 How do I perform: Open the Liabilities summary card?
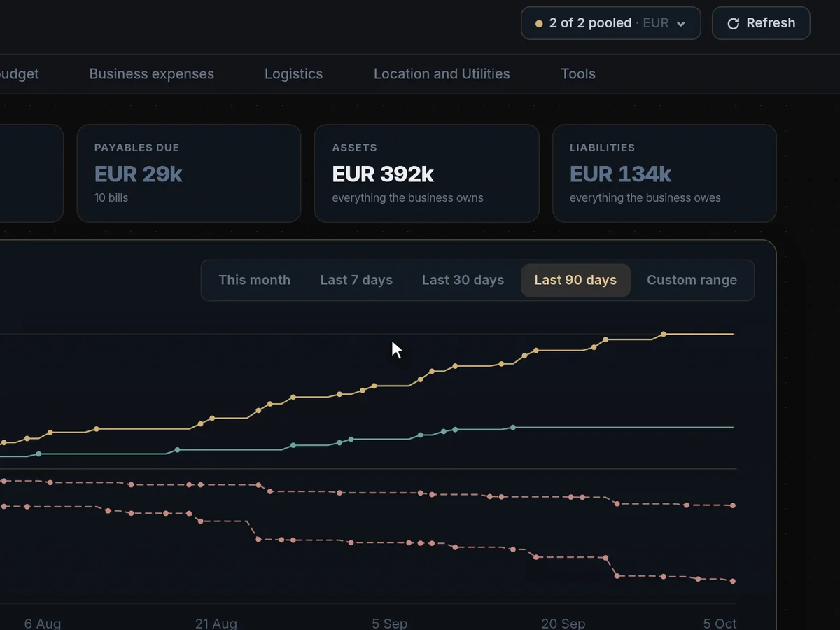click(664, 174)
